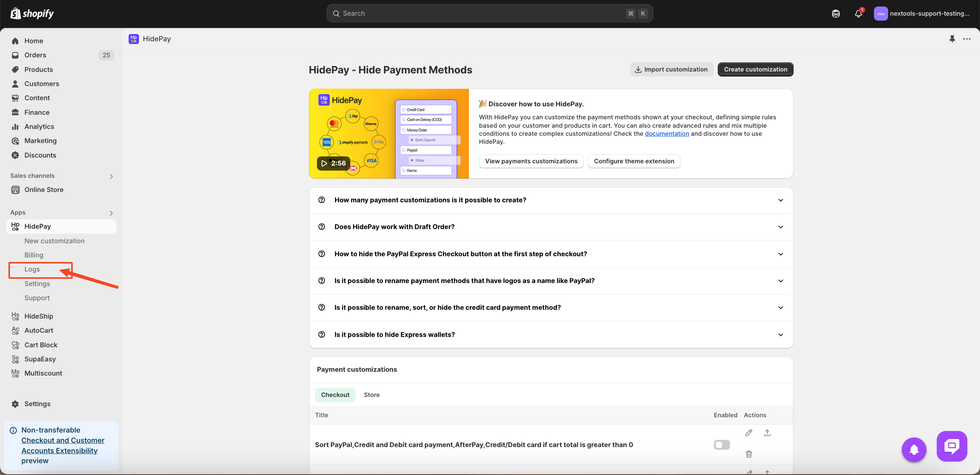Open the Sidekick assistant icon in top bar
This screenshot has width=980, height=475.
coord(836,14)
